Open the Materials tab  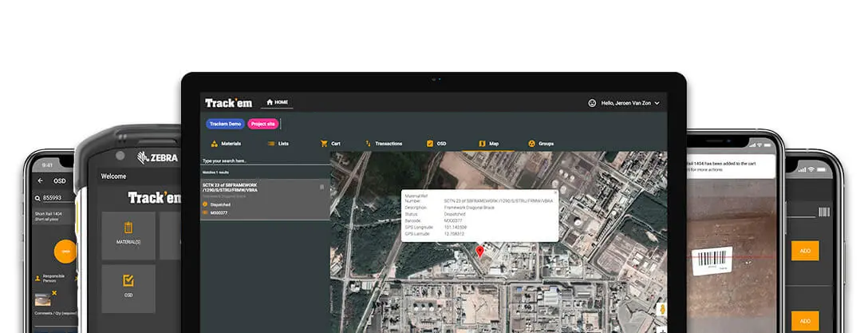(226, 144)
